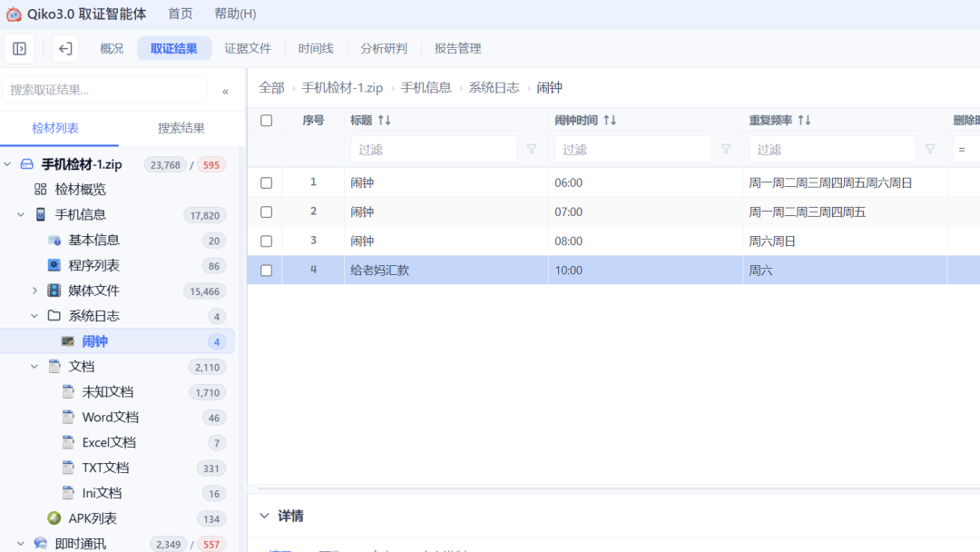Click the back arrow exit icon
The image size is (980, 552).
65,49
